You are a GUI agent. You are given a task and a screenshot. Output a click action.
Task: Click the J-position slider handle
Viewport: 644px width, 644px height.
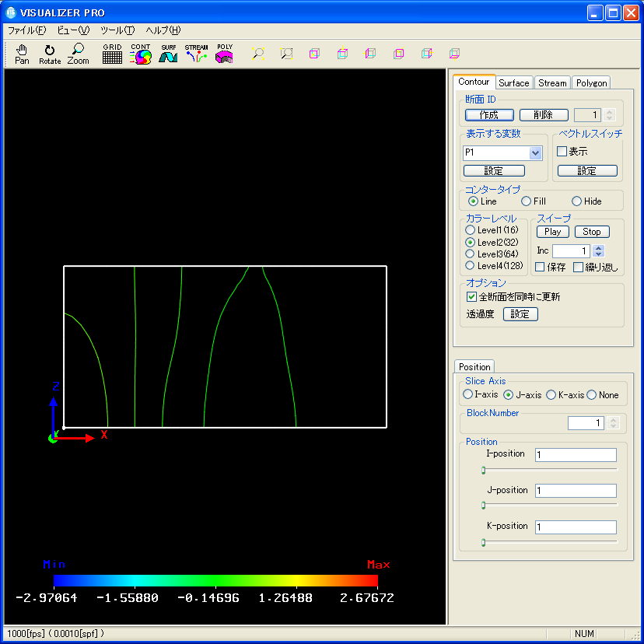483,506
